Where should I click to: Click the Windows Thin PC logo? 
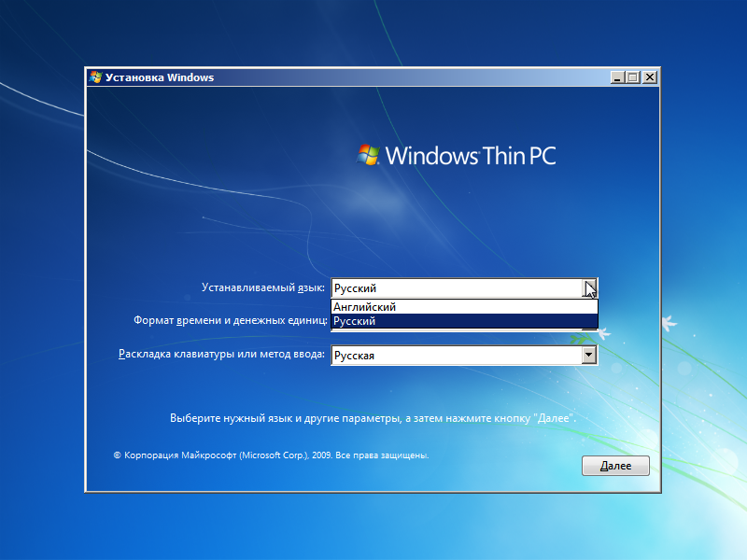457,155
